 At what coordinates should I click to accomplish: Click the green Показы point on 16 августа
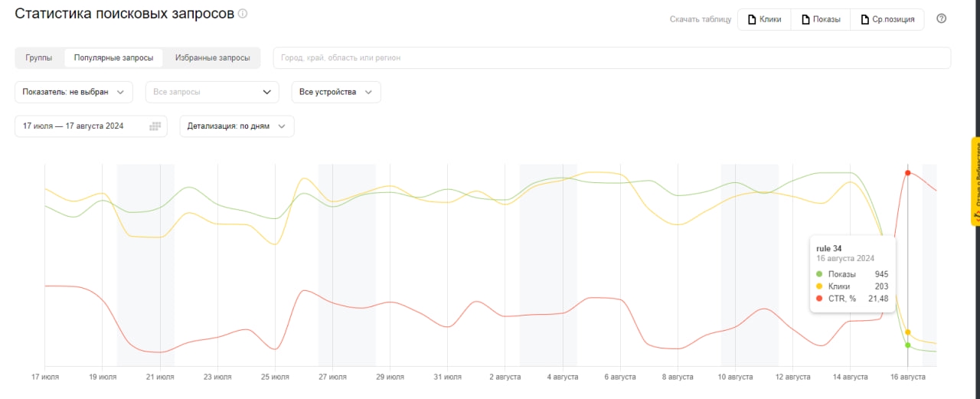(908, 345)
